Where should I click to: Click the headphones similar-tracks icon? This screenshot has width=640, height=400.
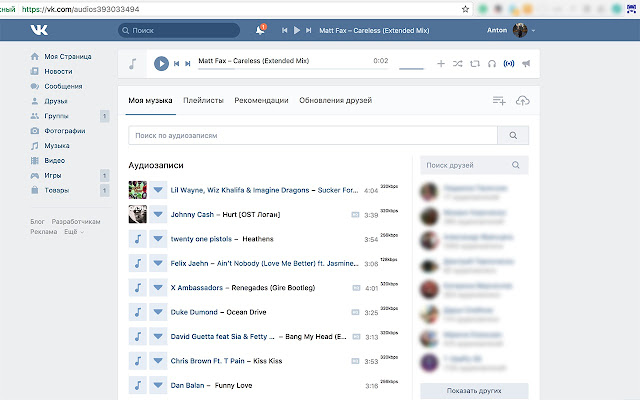tap(492, 63)
